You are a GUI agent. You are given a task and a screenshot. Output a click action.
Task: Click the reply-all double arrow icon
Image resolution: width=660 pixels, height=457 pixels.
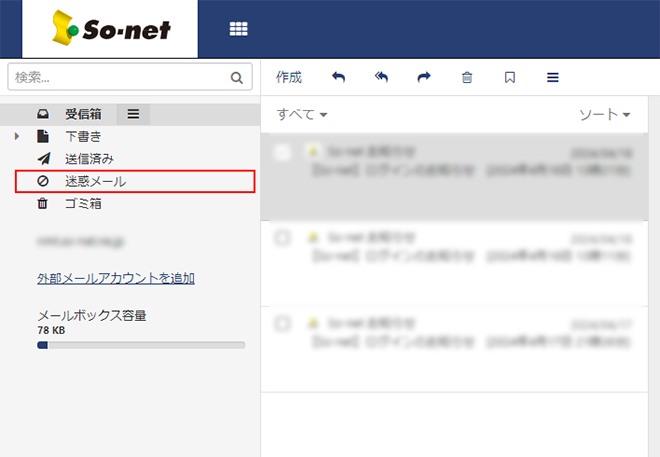pos(381,77)
